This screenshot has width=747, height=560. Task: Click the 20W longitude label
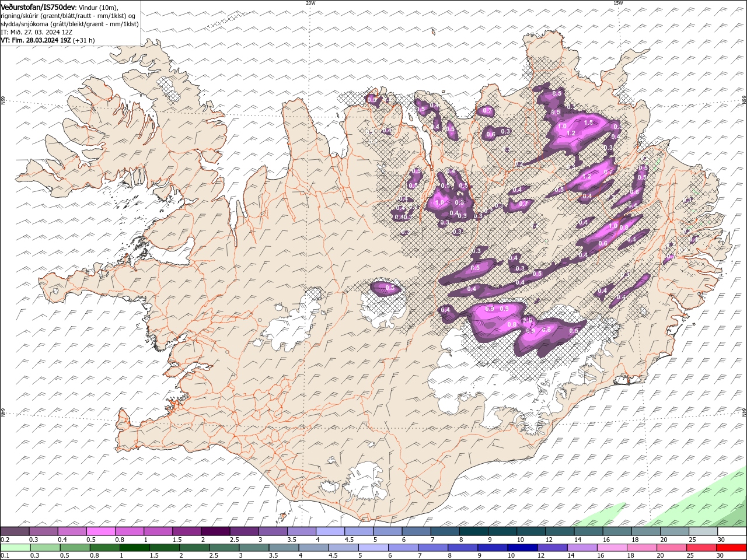click(x=310, y=3)
